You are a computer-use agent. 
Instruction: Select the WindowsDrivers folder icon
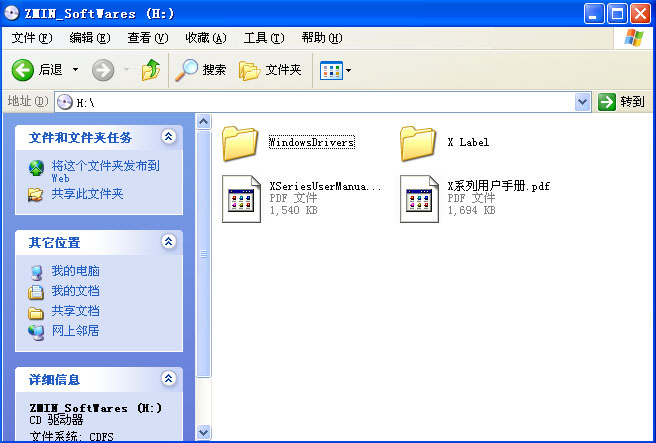click(240, 143)
